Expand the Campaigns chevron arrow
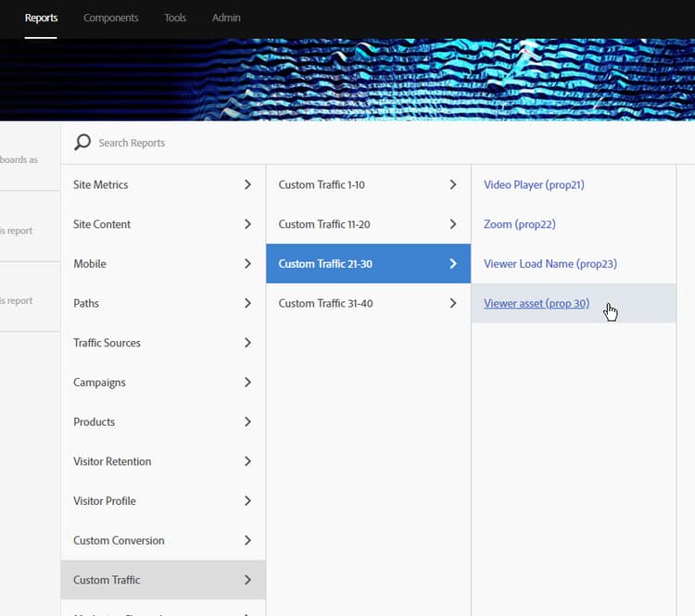695x616 pixels. (247, 382)
